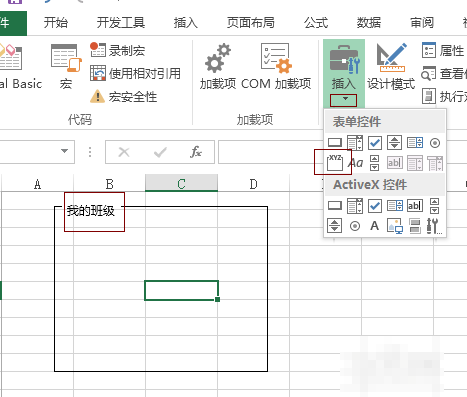Viewport: 467px width, 397px height.
Task: Select ActiveX Combo Box
Action: click(355, 206)
